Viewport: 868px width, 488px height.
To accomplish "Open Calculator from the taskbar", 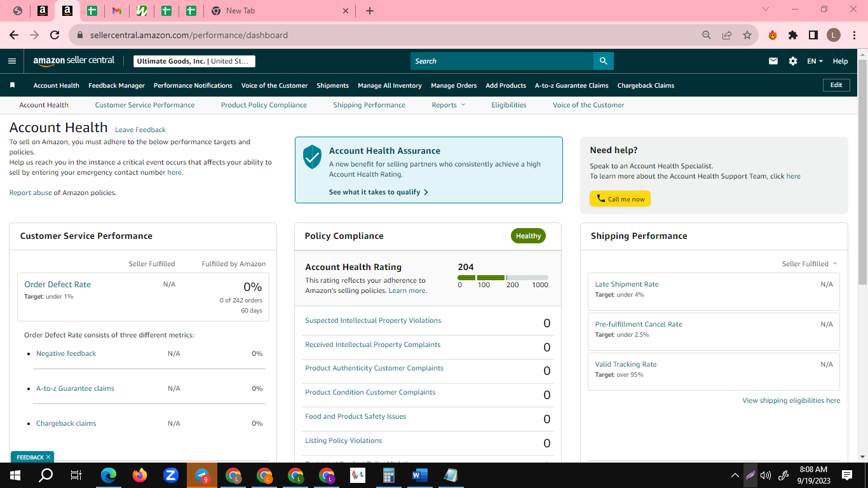I will pos(389,475).
